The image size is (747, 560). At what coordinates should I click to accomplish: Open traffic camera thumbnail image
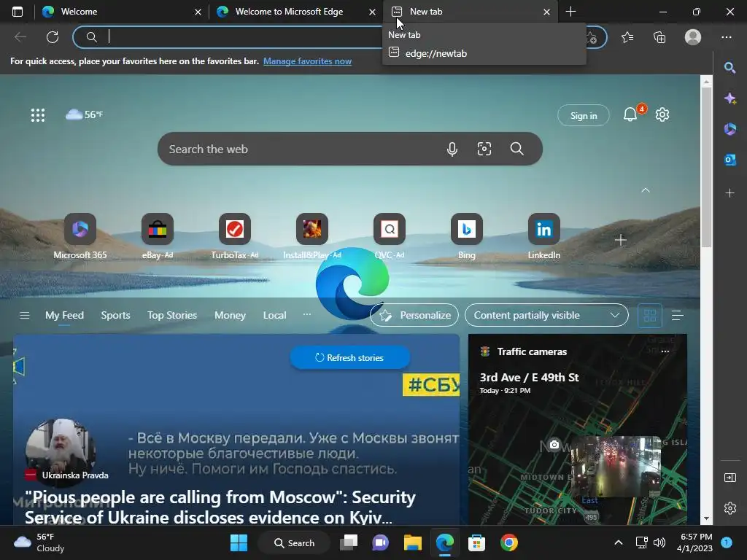click(x=616, y=466)
